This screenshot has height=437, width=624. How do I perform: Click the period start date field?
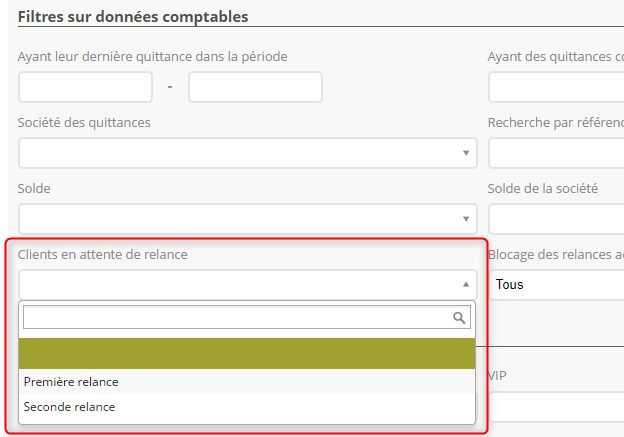[x=85, y=87]
